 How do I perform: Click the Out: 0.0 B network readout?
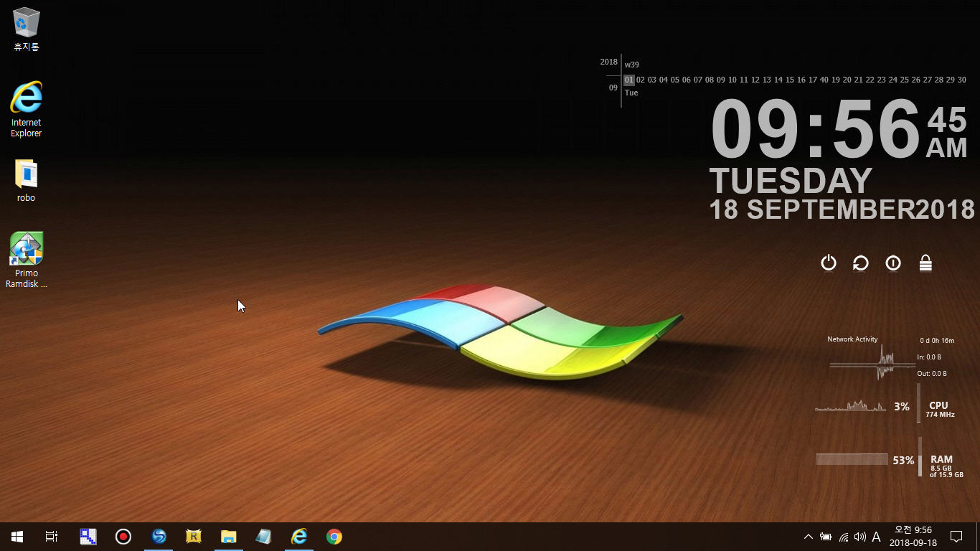pos(932,374)
